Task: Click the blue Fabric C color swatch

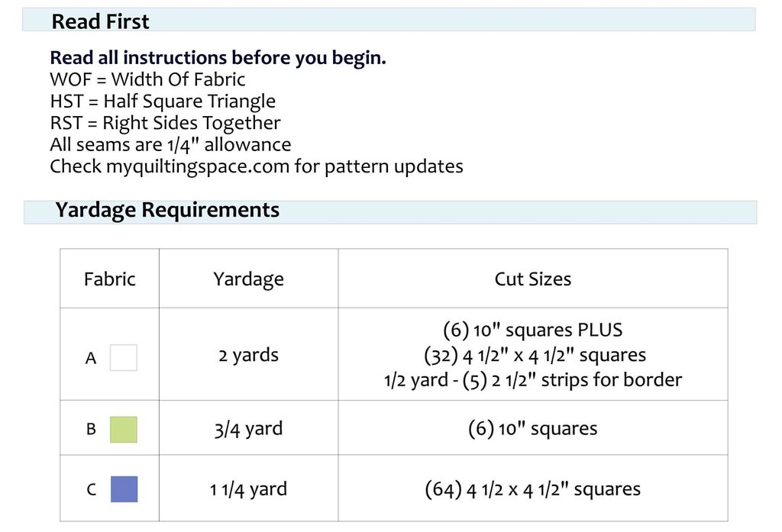Action: tap(124, 488)
